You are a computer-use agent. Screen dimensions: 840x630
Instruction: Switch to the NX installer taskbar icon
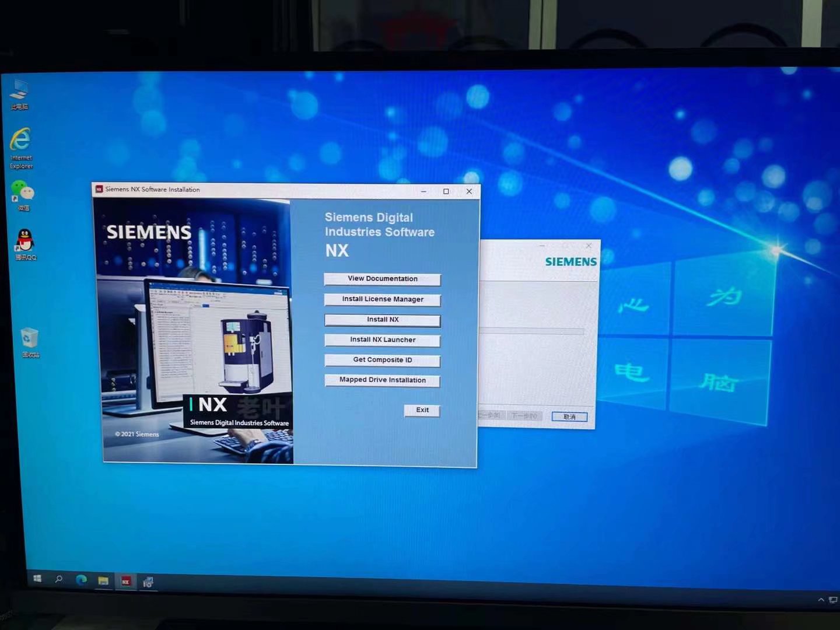coord(125,582)
